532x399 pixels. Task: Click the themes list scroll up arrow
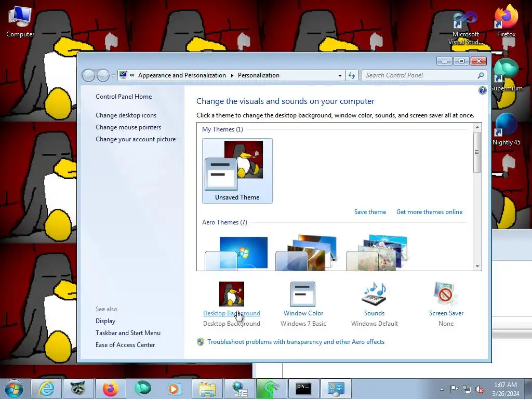click(477, 127)
